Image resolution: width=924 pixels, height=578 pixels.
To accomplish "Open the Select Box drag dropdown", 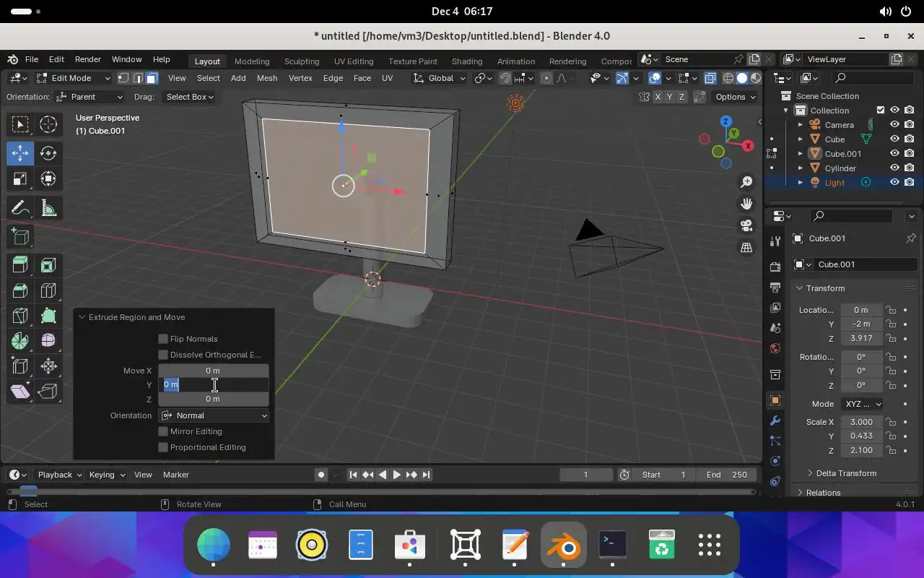I will pyautogui.click(x=188, y=97).
